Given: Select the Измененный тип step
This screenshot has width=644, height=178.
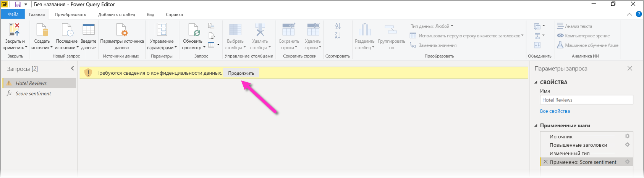Looking at the screenshot, I should 586,153.
